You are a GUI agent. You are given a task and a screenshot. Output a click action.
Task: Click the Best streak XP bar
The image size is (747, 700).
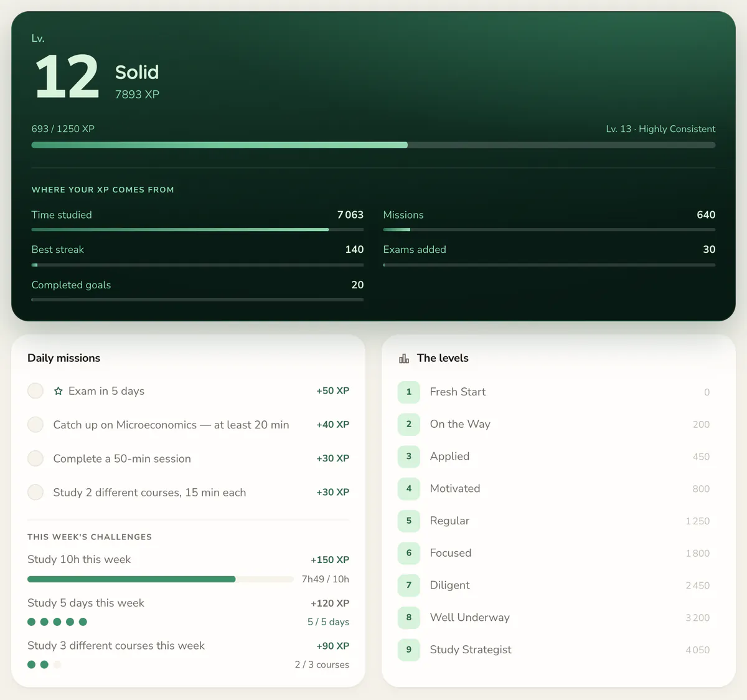coord(197,265)
